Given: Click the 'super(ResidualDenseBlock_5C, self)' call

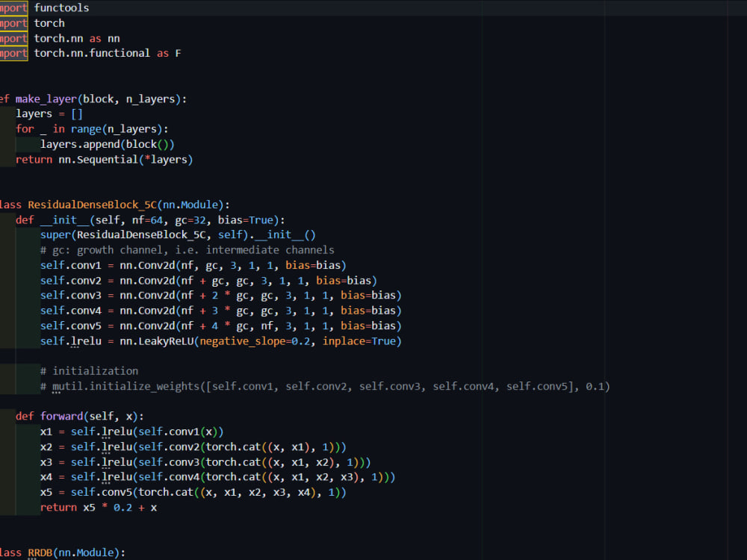Looking at the screenshot, I should 144,234.
